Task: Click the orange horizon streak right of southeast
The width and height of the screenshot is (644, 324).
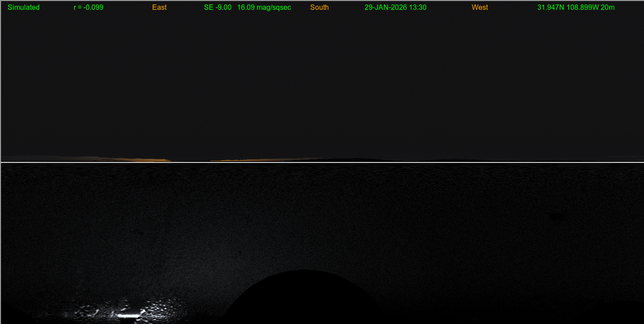Action: tap(250, 160)
